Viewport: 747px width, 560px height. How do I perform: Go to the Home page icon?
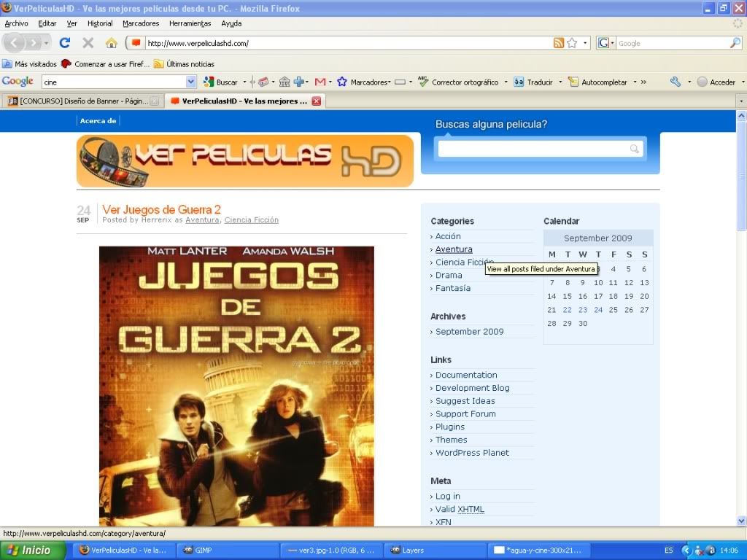pyautogui.click(x=112, y=43)
